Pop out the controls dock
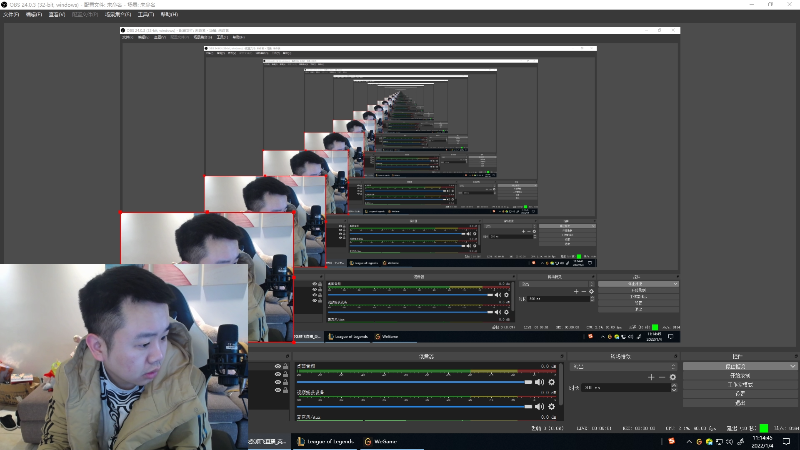 point(796,356)
